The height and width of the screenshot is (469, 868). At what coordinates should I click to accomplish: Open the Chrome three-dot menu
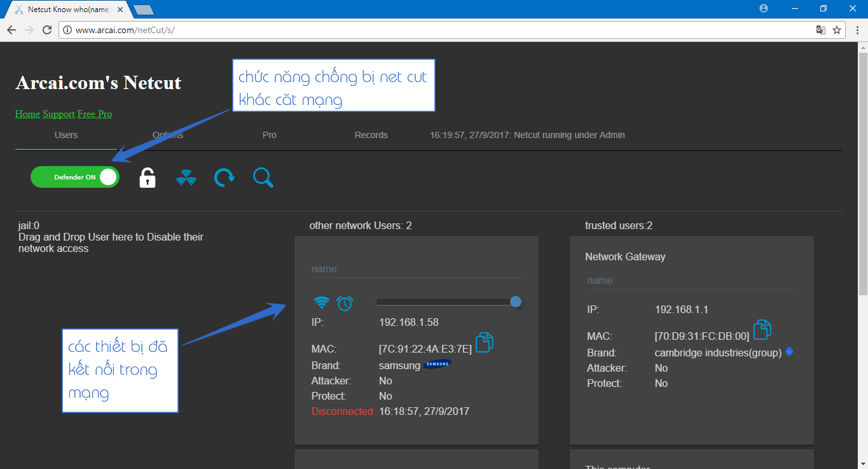856,30
